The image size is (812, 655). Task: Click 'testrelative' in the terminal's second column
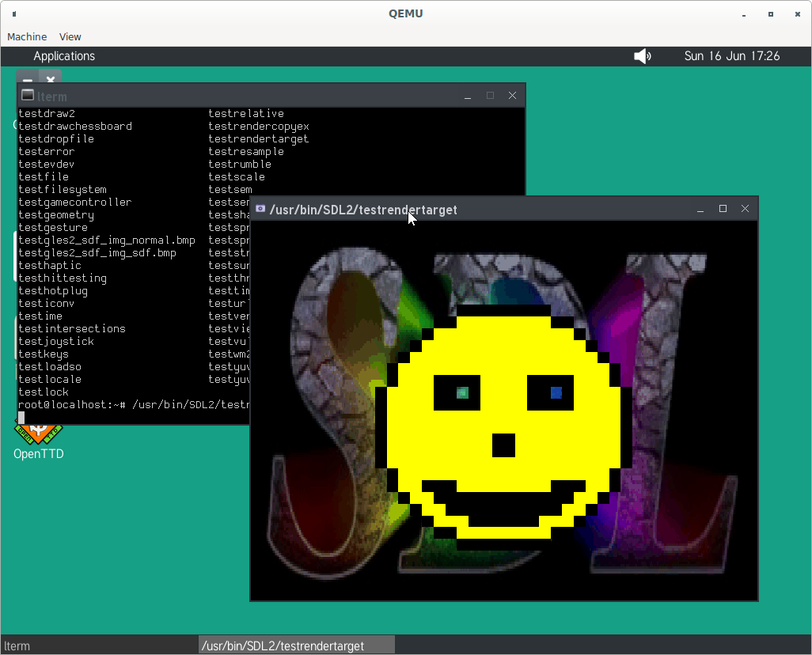(x=246, y=113)
